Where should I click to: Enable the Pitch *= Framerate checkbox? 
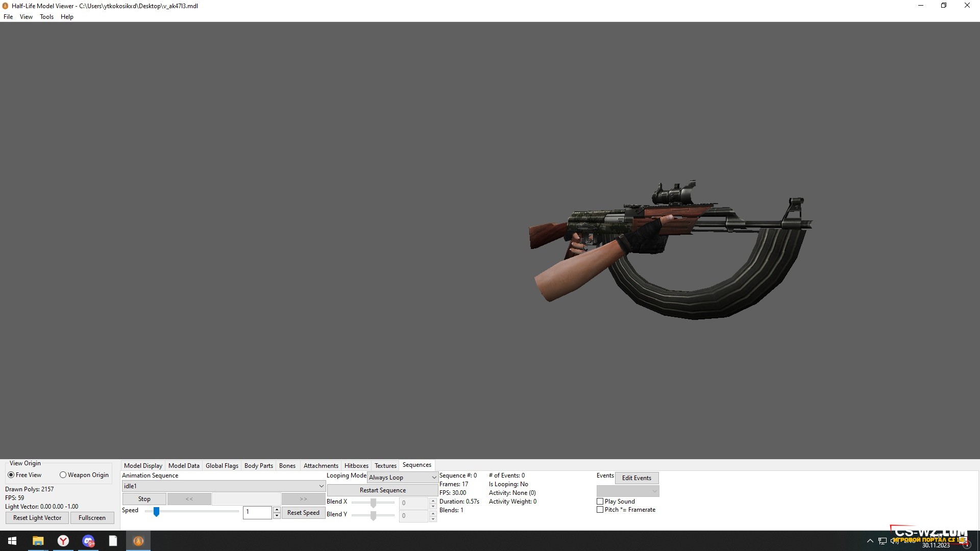600,510
